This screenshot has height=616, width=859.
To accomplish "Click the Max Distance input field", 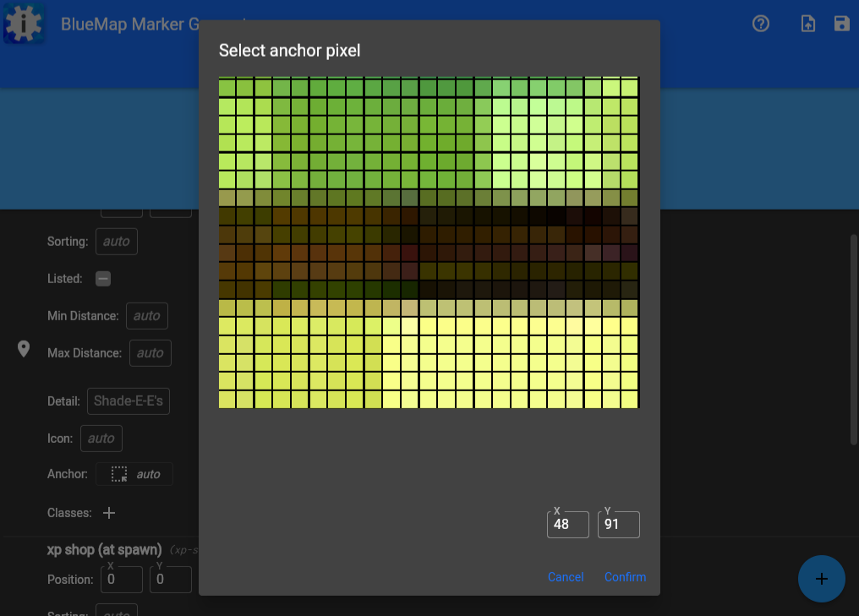I will (150, 353).
